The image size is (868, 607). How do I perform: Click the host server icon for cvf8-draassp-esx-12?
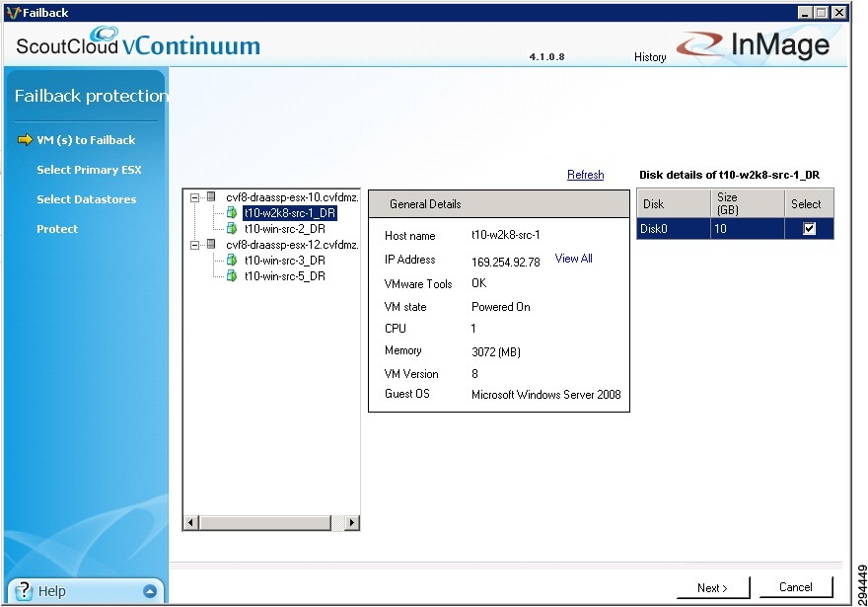[211, 244]
